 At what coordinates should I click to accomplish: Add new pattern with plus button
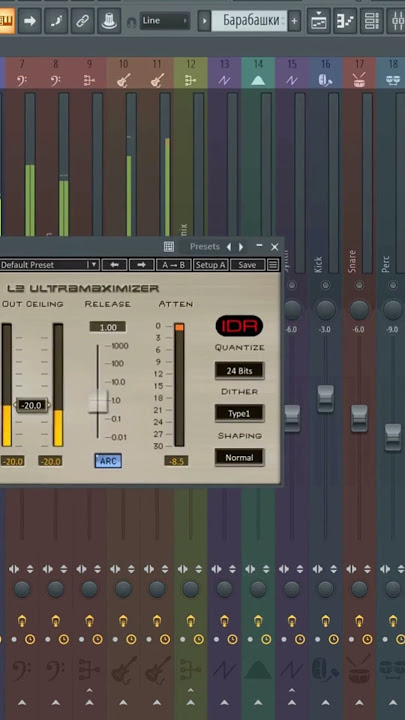pos(294,21)
